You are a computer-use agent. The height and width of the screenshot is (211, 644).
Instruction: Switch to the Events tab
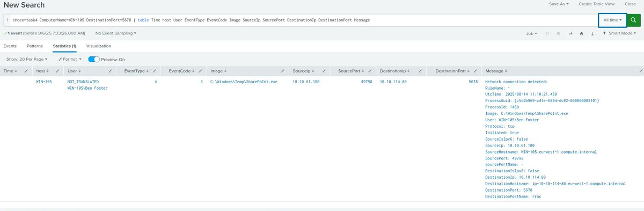[x=10, y=46]
